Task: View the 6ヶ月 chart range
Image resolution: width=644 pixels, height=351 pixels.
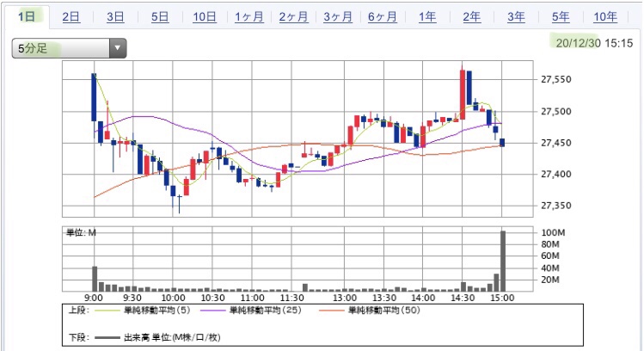Action: pos(383,17)
